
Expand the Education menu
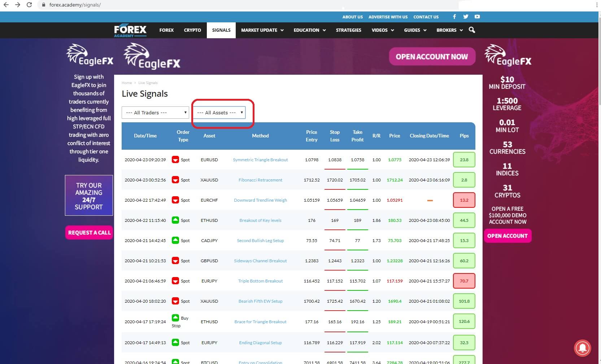click(x=309, y=30)
